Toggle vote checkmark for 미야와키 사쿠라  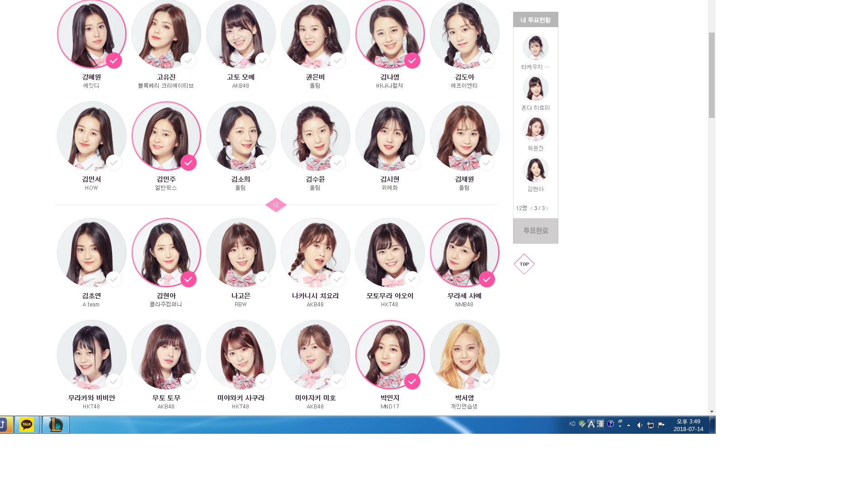click(x=263, y=381)
